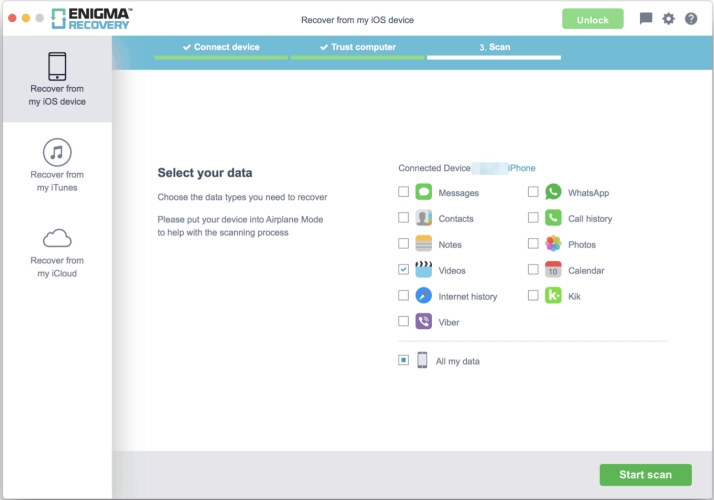Viewport: 714px width, 500px height.
Task: Click the Call history label
Action: click(x=590, y=219)
